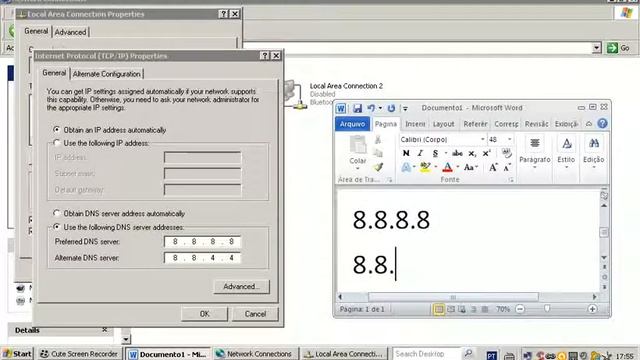Click Cancel in the TCP/IP Properties dialog

(x=255, y=314)
